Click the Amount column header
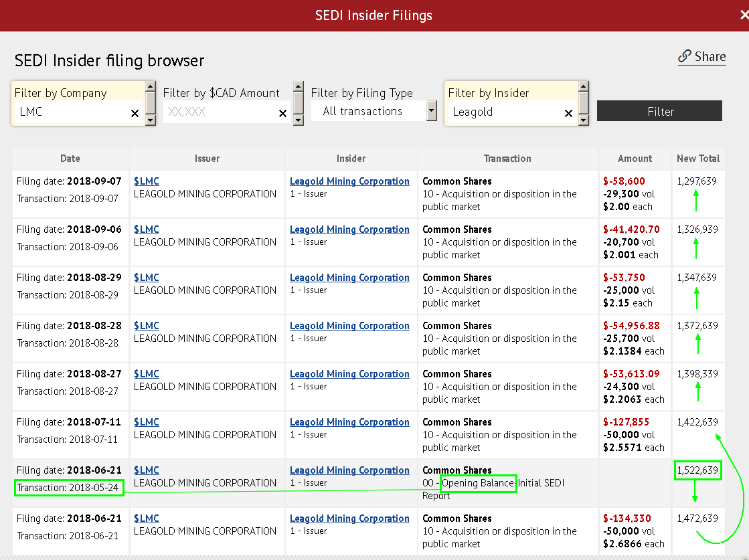749x560 pixels. pos(635,159)
